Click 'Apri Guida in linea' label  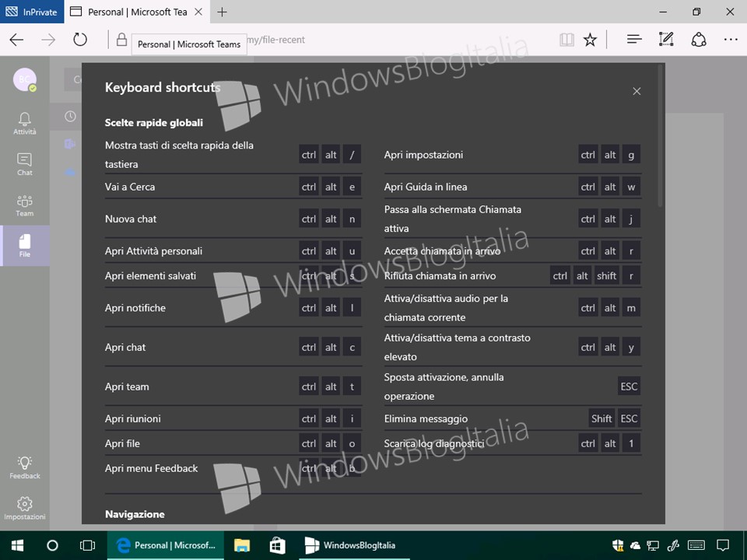pos(426,187)
